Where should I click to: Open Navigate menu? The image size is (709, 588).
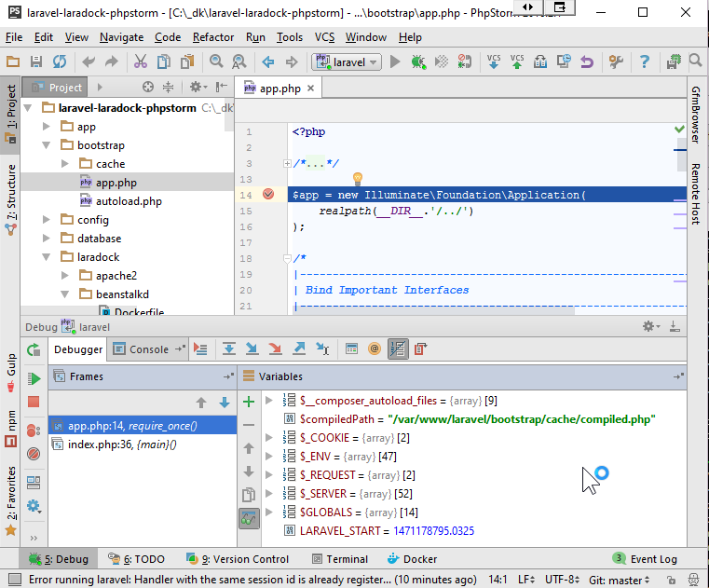coord(122,37)
